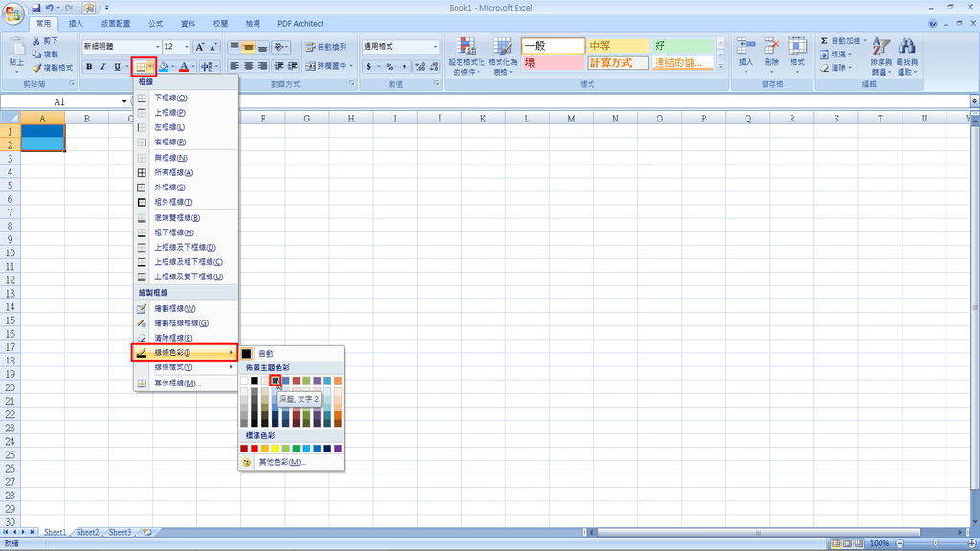Screen dimensions: 980x551
Task: Switch to Insert 插入 ribbon tab
Action: click(76, 24)
